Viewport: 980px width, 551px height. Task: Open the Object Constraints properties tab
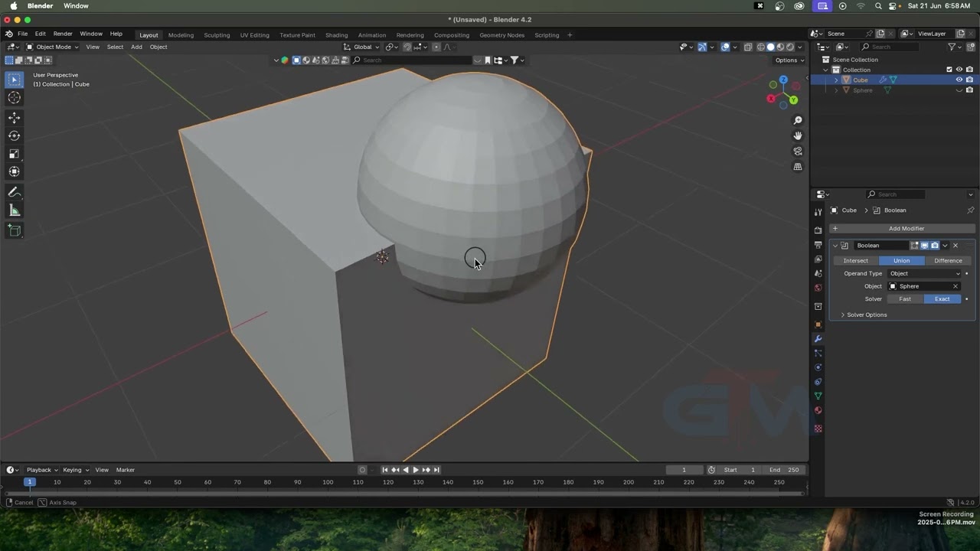[x=818, y=382]
